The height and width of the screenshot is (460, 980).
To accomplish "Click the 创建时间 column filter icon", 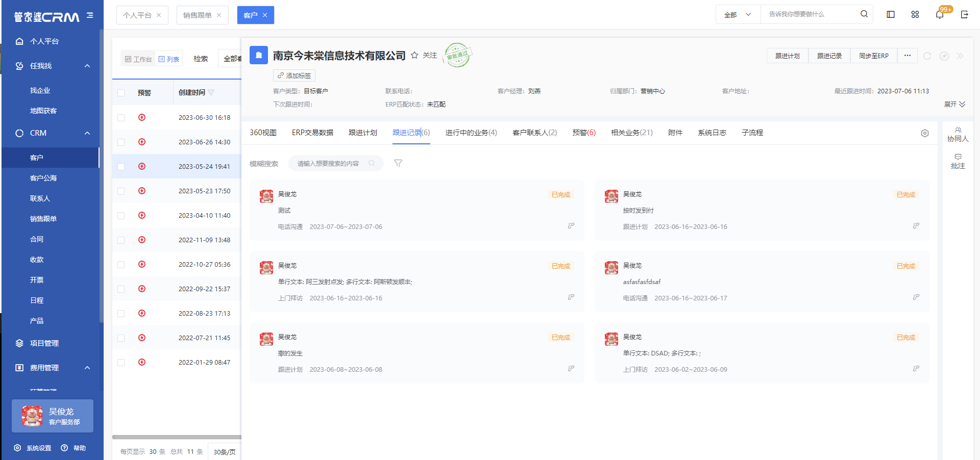I will click(x=211, y=92).
